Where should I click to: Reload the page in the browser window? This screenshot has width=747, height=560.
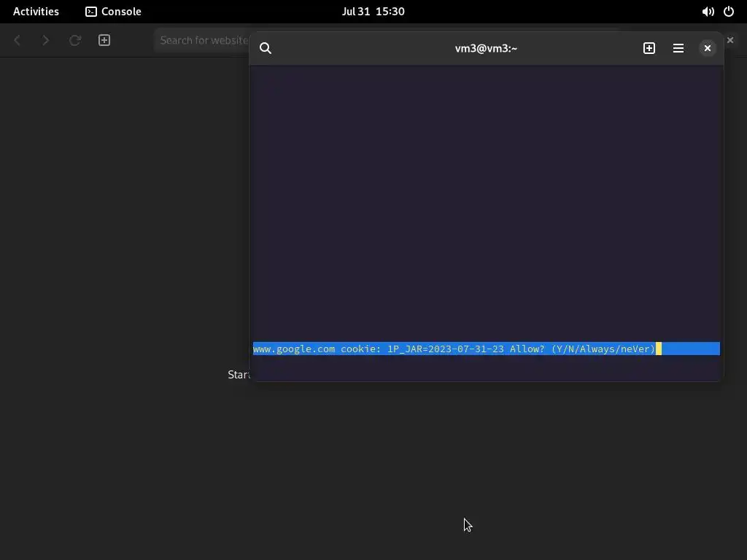click(75, 40)
